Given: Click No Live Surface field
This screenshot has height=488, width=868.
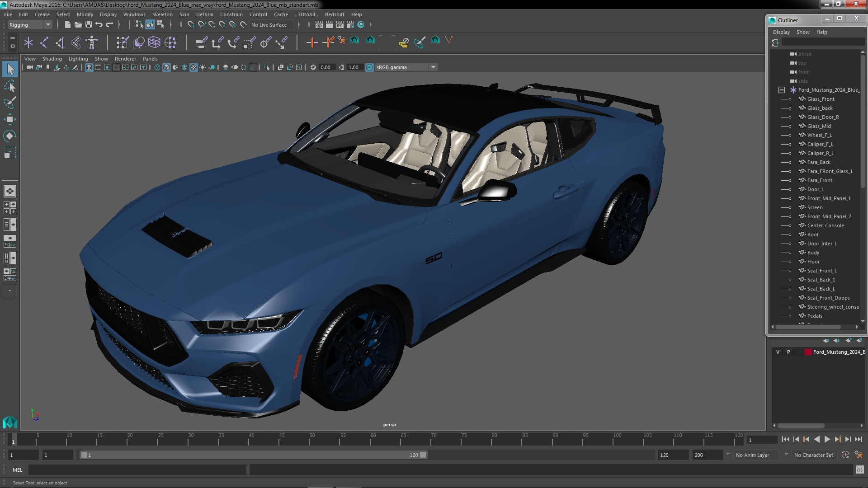Looking at the screenshot, I should (272, 25).
